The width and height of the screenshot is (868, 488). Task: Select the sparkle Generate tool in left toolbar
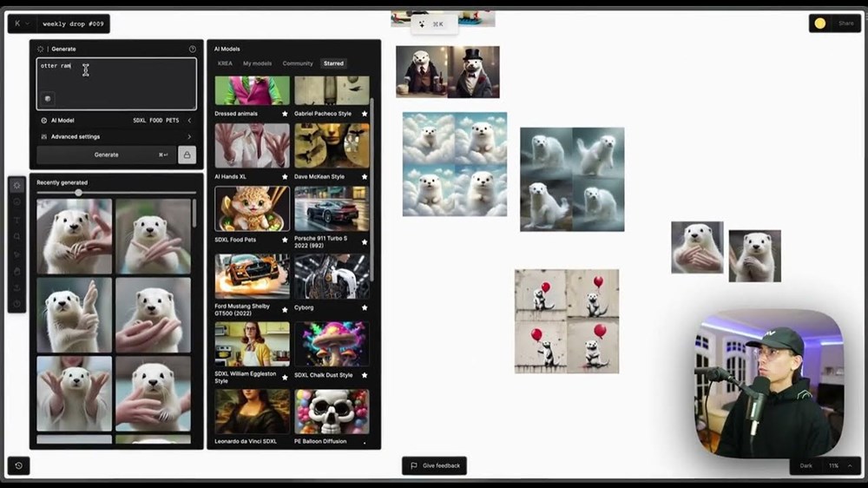coord(16,186)
